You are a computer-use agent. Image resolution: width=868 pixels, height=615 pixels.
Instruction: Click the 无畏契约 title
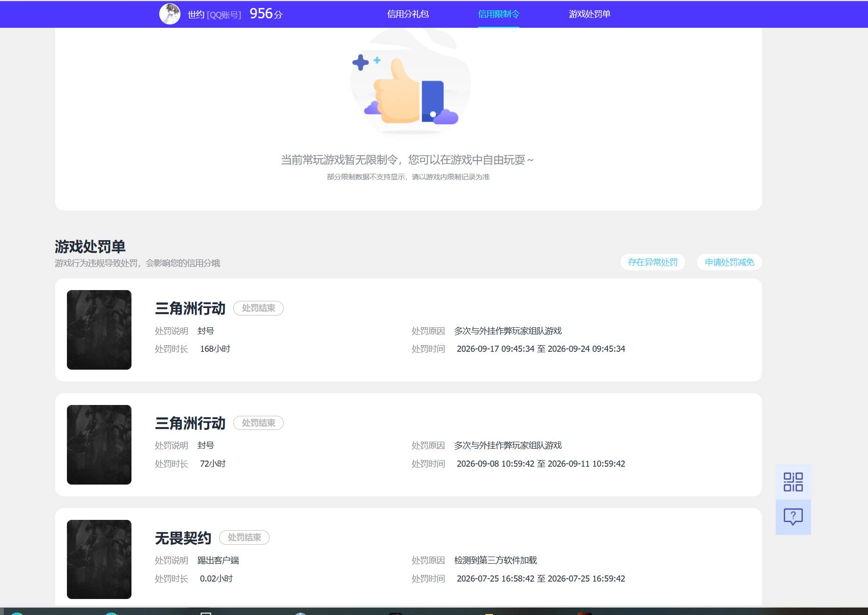pyautogui.click(x=183, y=538)
